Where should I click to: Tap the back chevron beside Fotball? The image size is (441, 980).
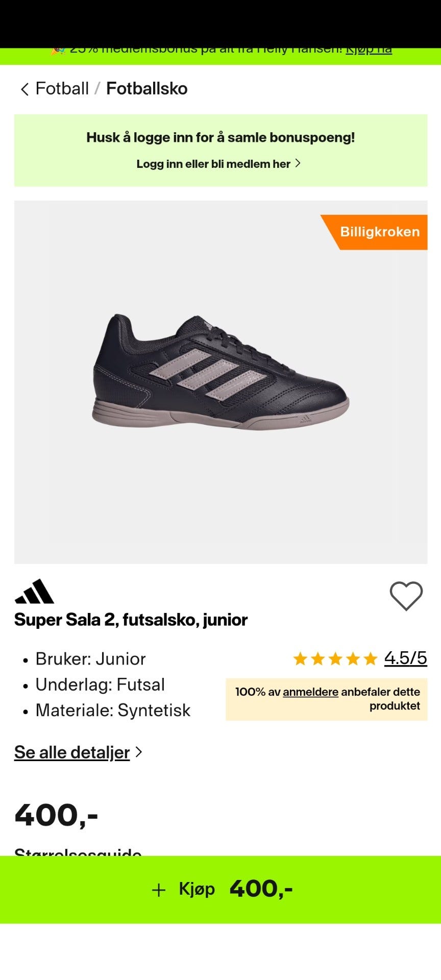coord(24,89)
